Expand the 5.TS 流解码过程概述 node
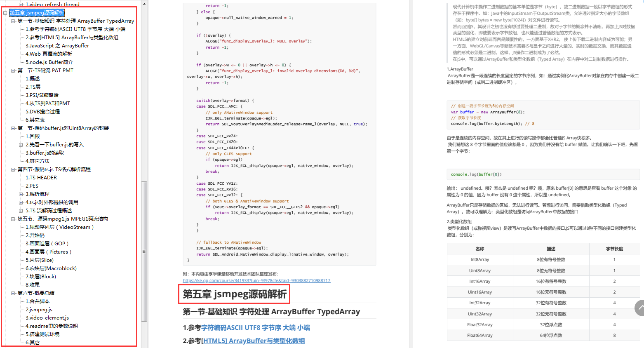644x348 pixels. [21, 211]
